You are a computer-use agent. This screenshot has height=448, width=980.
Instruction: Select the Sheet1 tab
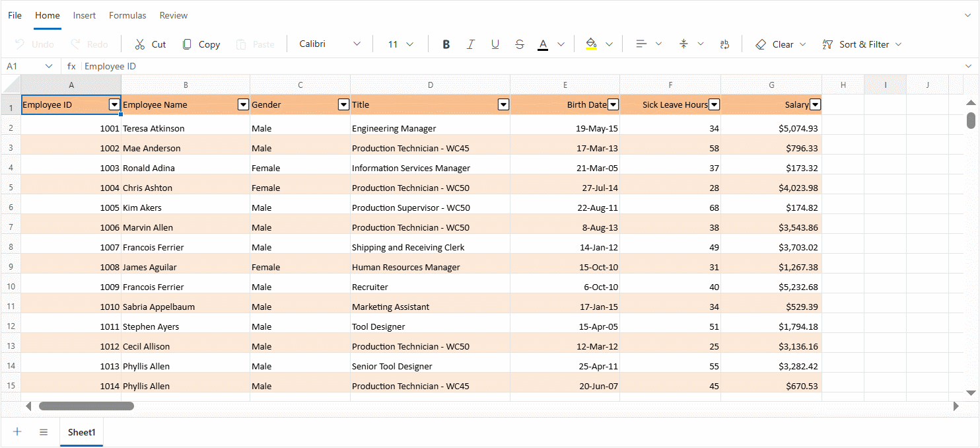click(x=82, y=432)
